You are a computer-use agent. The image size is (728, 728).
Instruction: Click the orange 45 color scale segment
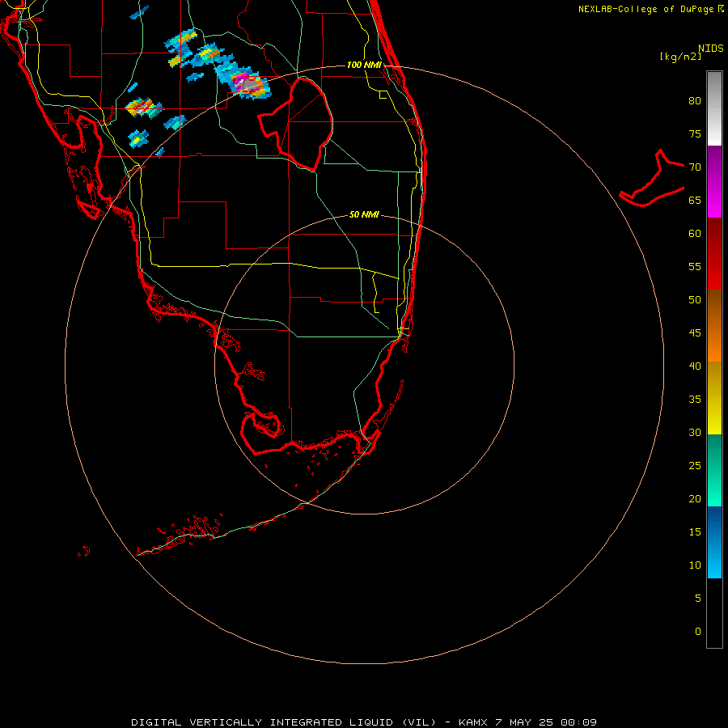pyautogui.click(x=714, y=325)
